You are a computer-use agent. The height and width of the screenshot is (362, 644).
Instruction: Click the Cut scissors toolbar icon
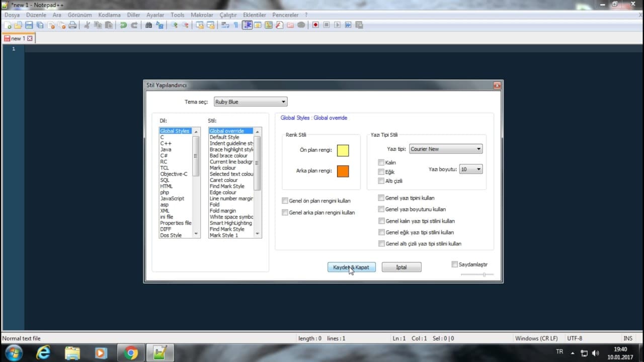click(x=87, y=25)
